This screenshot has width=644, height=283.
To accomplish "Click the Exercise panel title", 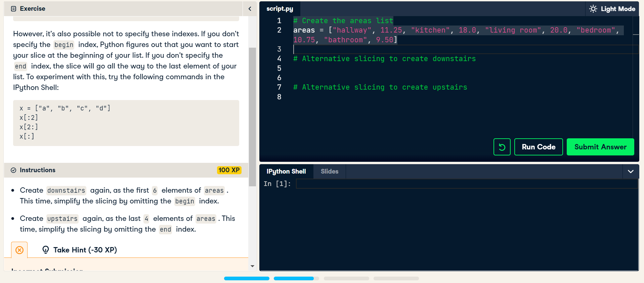I will (x=33, y=9).
